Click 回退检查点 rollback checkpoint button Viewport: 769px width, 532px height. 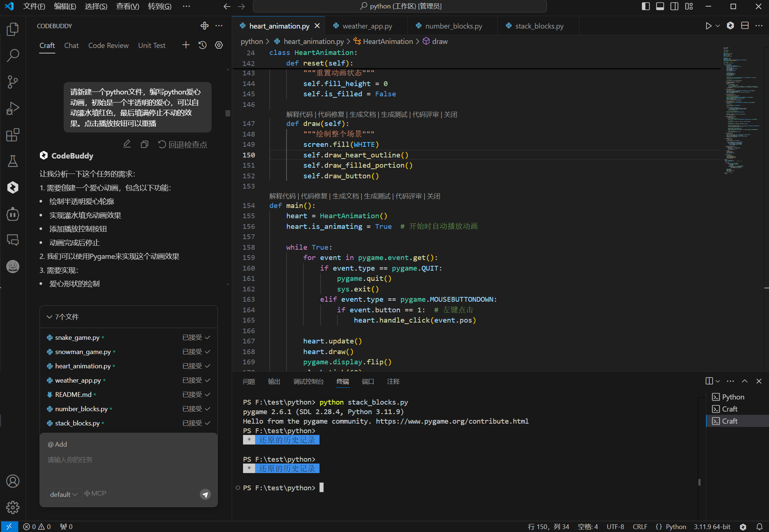[183, 145]
